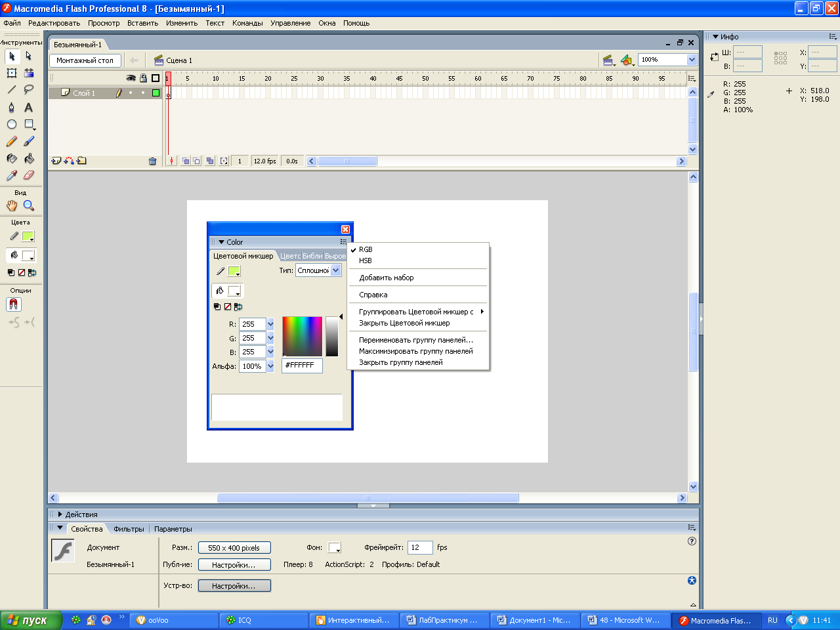Select the Pen tool

coord(12,107)
